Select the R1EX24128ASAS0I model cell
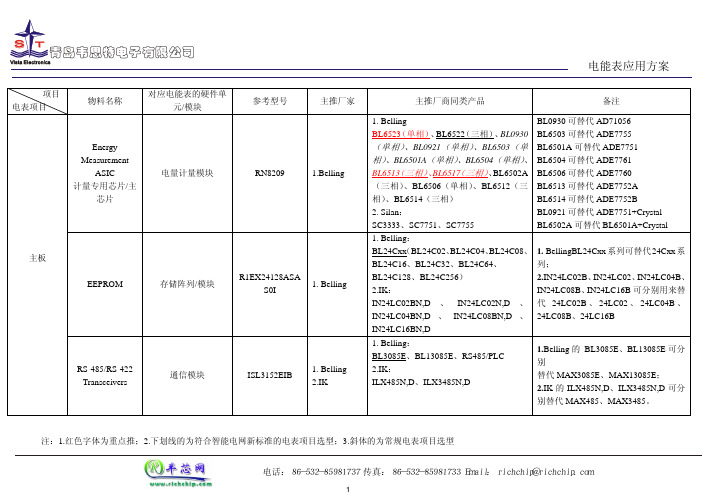This screenshot has height=496, width=702. pyautogui.click(x=270, y=283)
